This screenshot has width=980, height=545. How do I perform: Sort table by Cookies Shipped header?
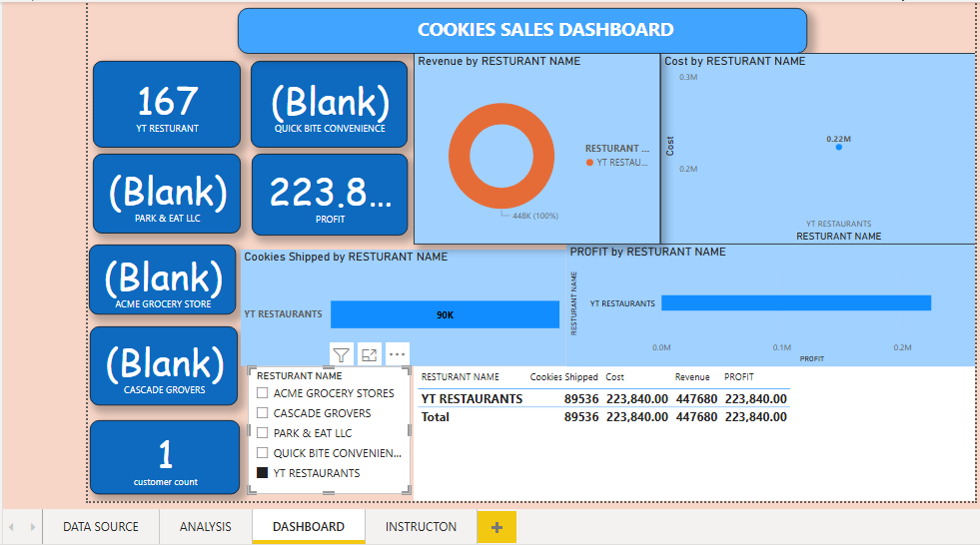tap(563, 377)
